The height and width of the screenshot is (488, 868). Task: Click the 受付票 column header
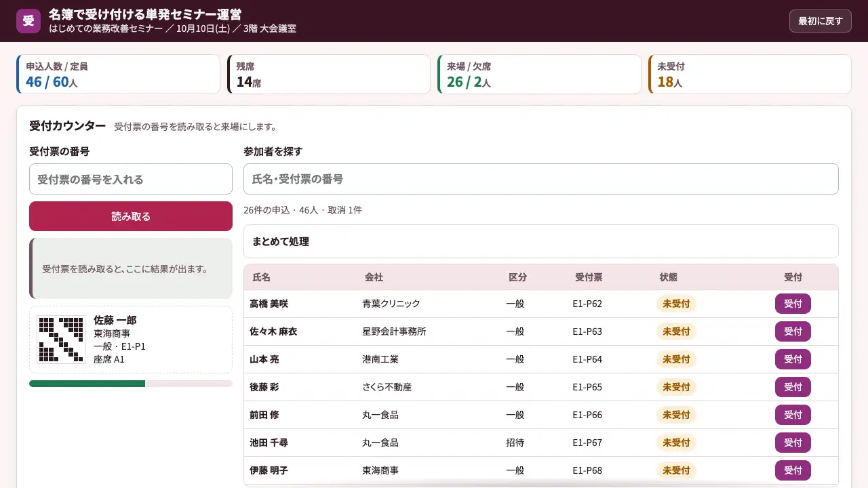coord(589,277)
